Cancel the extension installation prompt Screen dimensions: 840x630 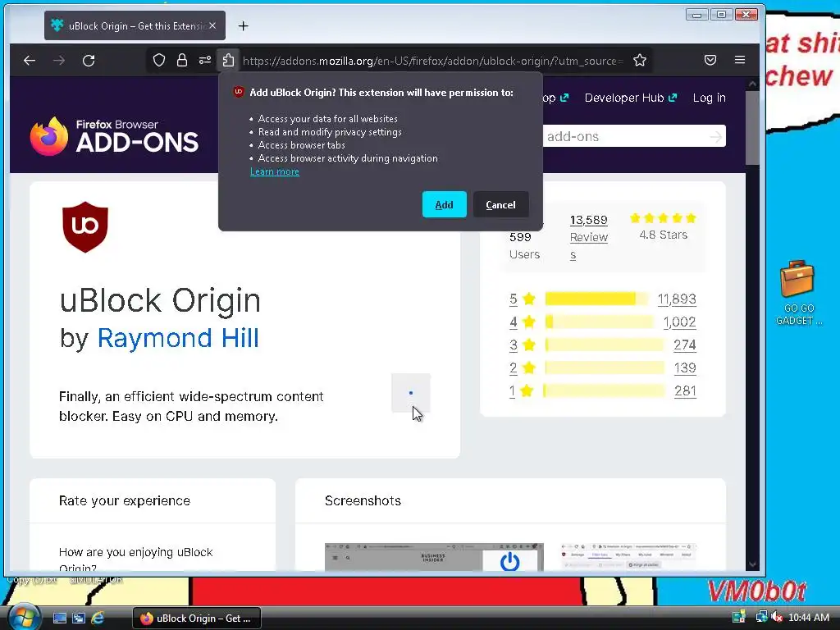500,204
